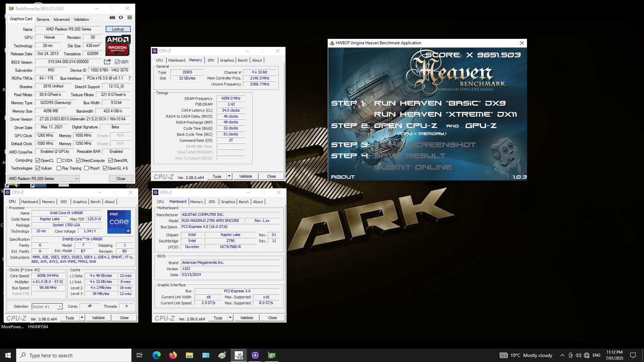Screen dimensions: 644x362
Task: Switch to CPU-Z taskbar icon
Action: coord(255,355)
